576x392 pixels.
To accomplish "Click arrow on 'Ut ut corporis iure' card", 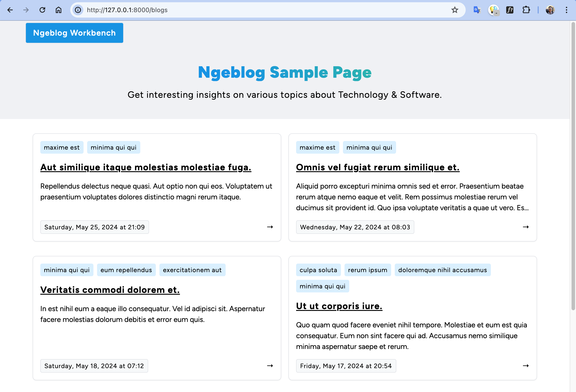I will [x=526, y=366].
